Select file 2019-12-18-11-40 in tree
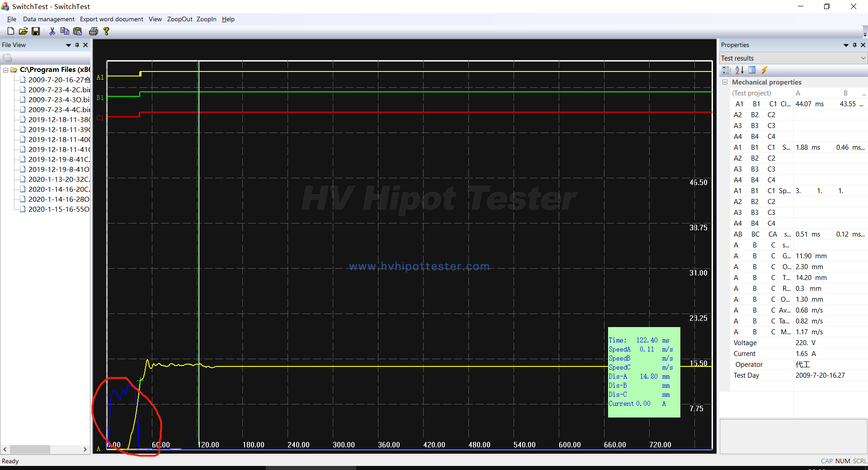The image size is (868, 470). (59, 139)
